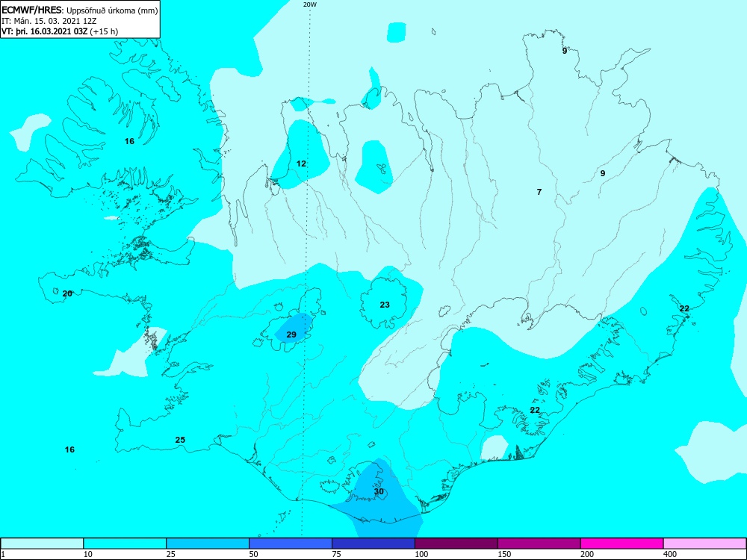This screenshot has height=560, width=747.
Task: Click the legend tick label 100
Action: coord(421,554)
